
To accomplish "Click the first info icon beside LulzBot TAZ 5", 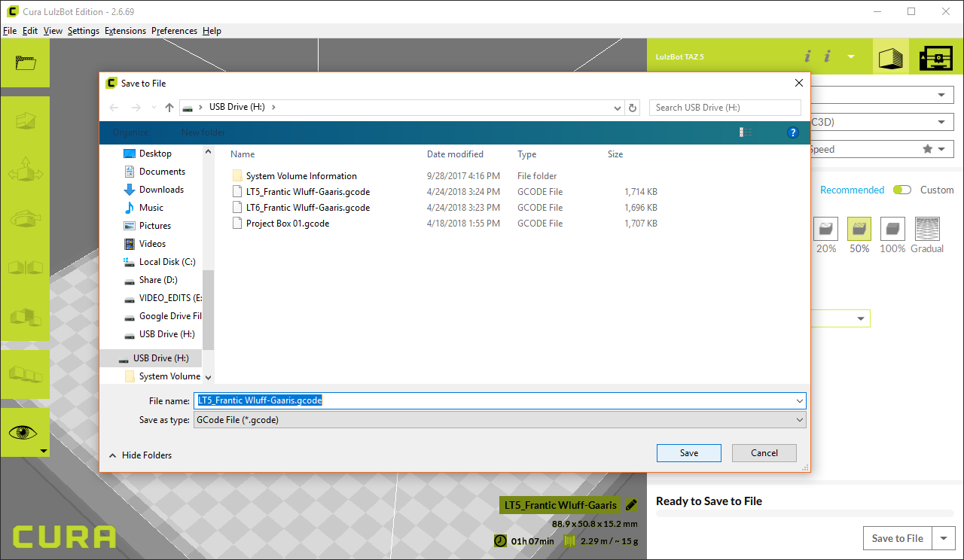I will pos(807,56).
